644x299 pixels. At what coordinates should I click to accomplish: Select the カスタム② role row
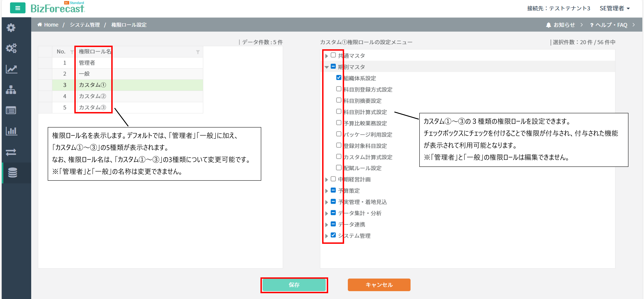click(93, 96)
